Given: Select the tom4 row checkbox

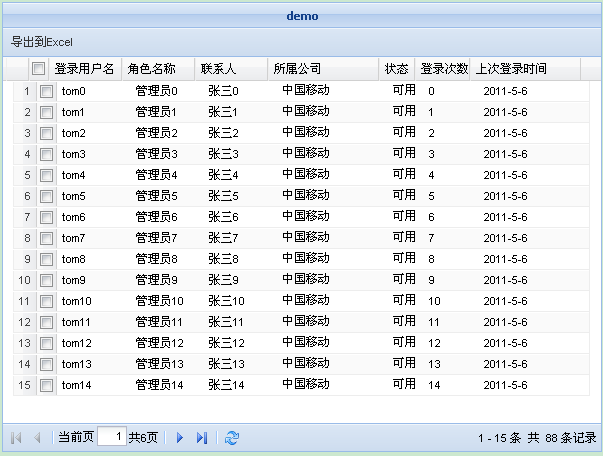Looking at the screenshot, I should 47,175.
